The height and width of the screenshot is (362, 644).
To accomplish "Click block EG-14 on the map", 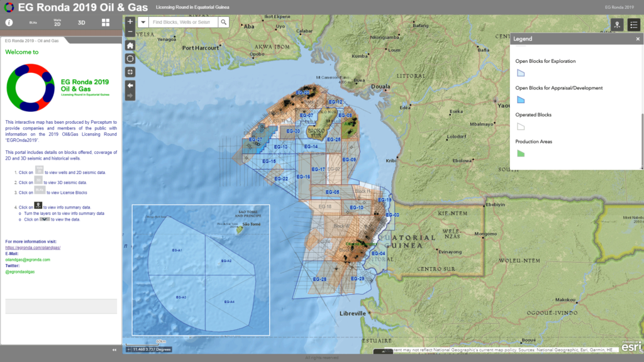I will click(x=311, y=146).
